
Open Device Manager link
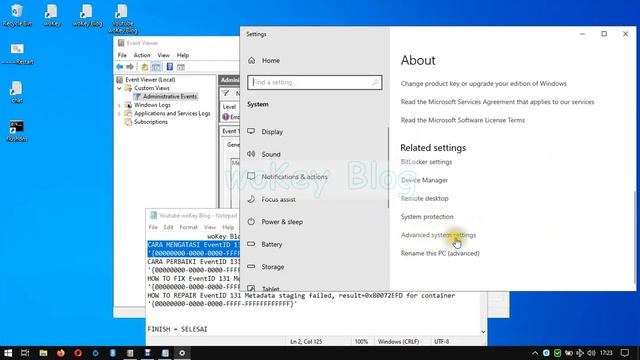[x=424, y=180]
